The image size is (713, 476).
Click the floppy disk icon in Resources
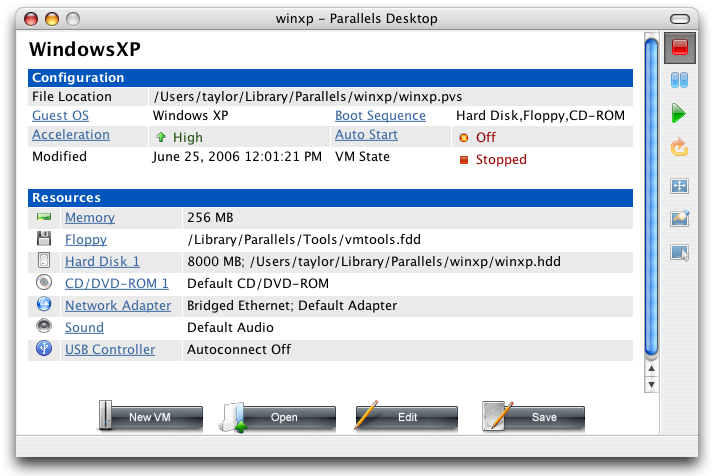coord(44,239)
